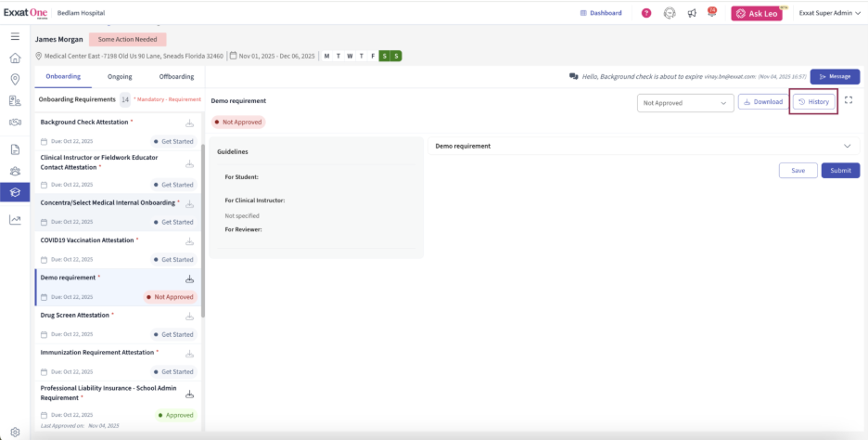Open the support headset icon

point(670,13)
